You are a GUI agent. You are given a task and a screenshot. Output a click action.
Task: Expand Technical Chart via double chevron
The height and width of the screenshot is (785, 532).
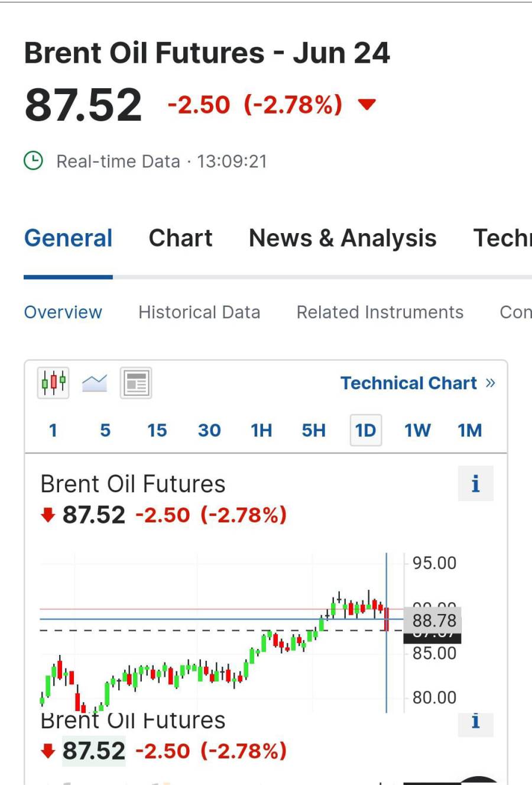pos(490,383)
